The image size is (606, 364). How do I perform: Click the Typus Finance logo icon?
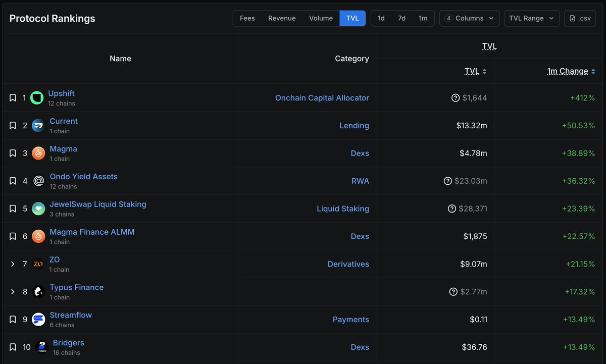coord(38,292)
